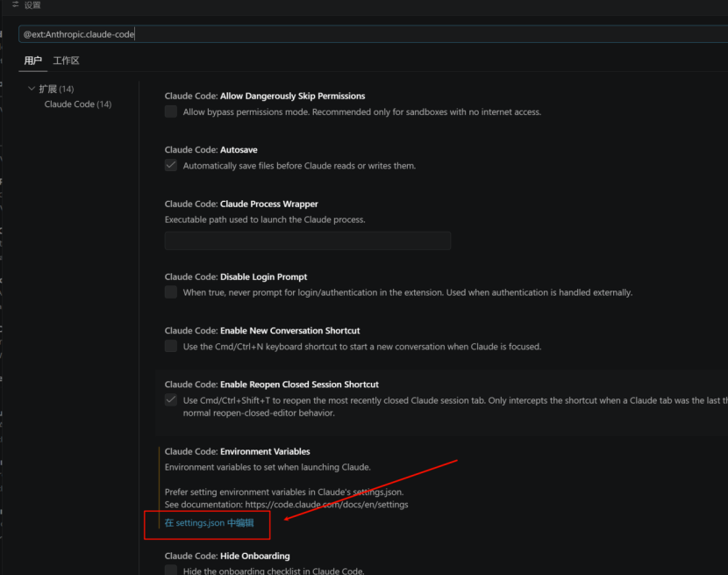Screen dimensions: 728x575
Task: Enable the Disable Login Prompt checkbox
Action: 171,292
